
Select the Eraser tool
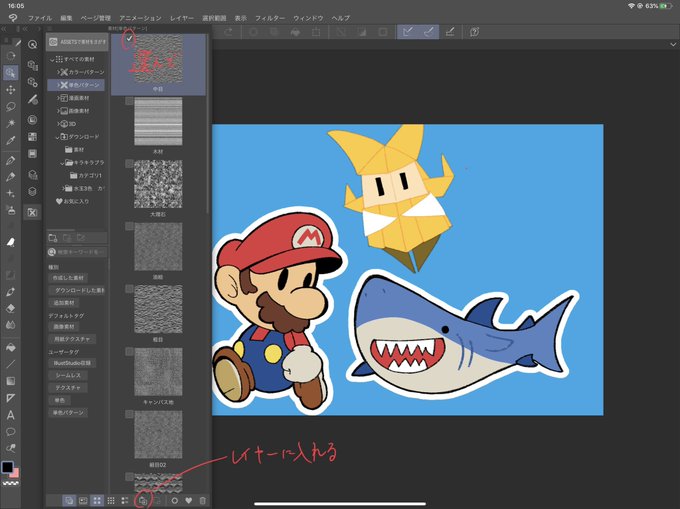click(11, 308)
